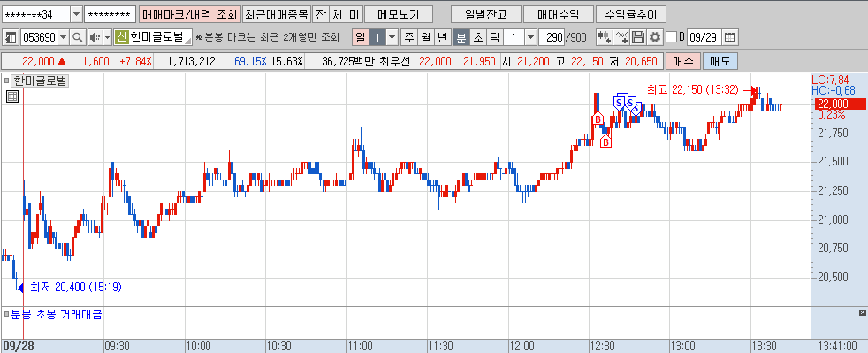This screenshot has width=868, height=353.
Task: Click small square beside 한미글로벌 chart label
Action: point(7,81)
